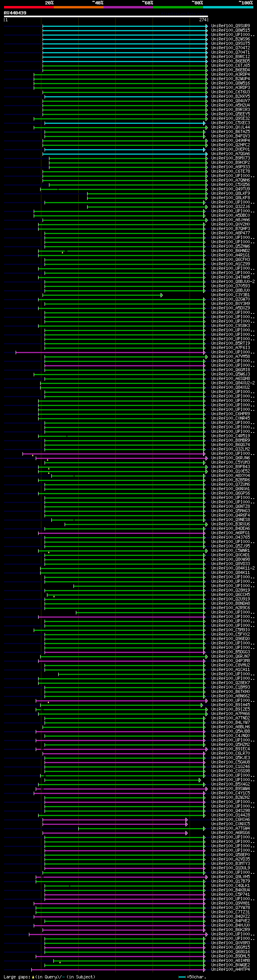Select the AV440439 query name label
Viewport: 257px width, 980px height.
click(x=15, y=13)
